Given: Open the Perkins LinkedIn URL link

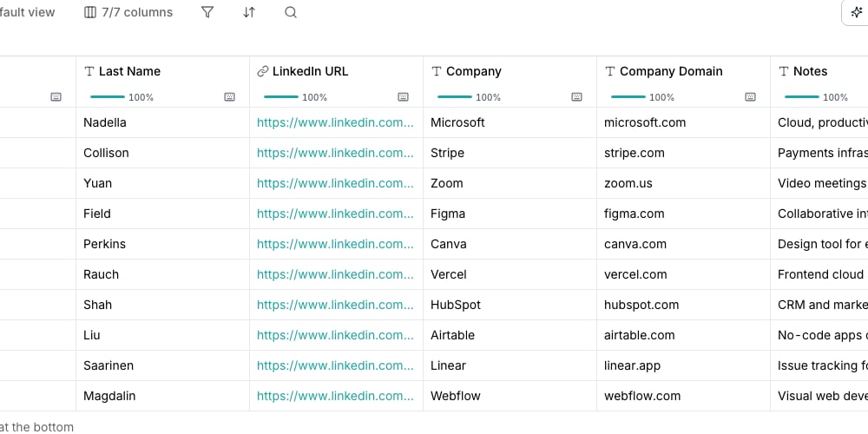Looking at the screenshot, I should (x=335, y=244).
